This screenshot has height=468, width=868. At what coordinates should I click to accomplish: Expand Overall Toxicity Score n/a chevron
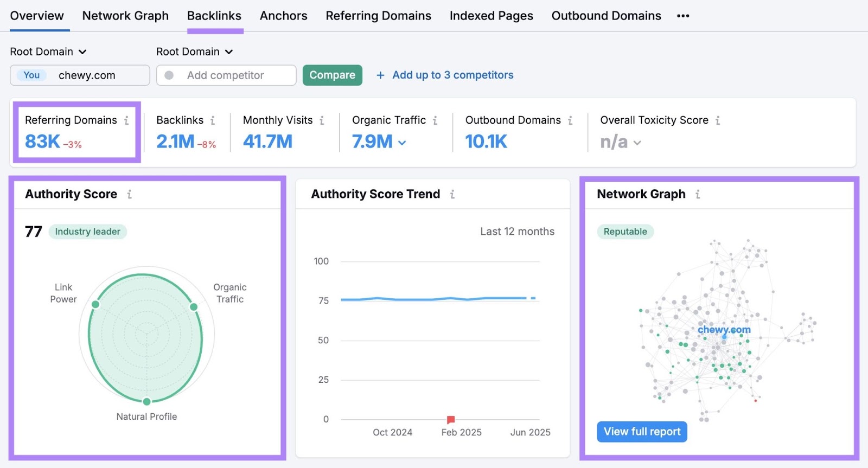[637, 143]
